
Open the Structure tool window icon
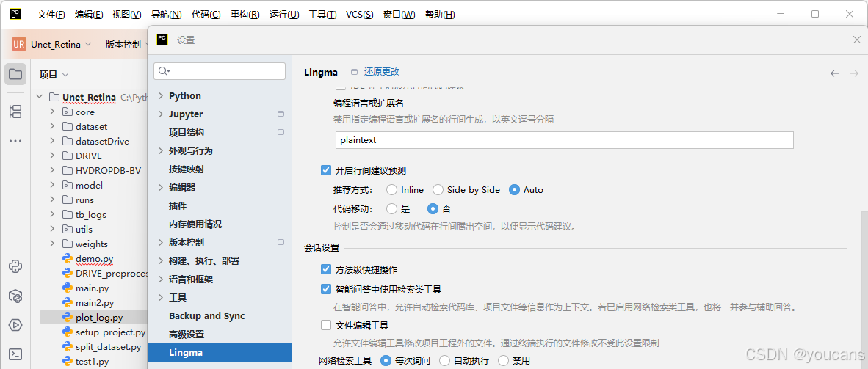coord(15,112)
